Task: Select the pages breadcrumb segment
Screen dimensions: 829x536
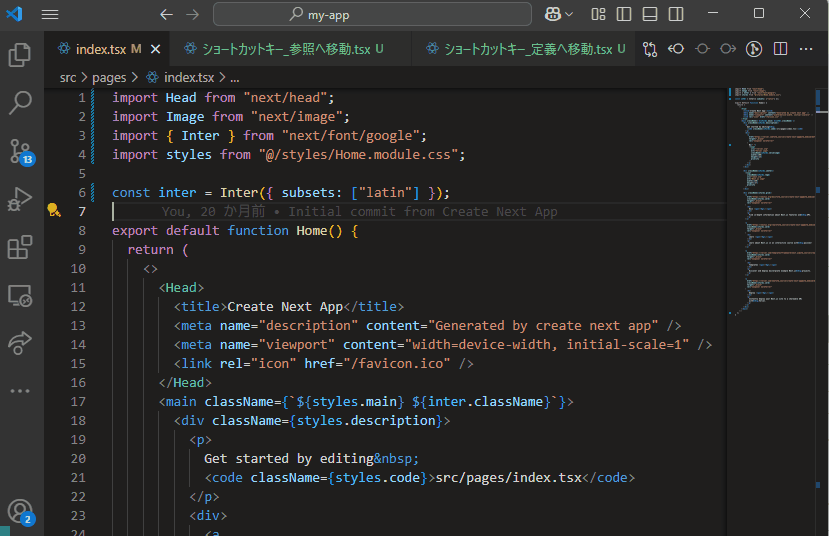Action: [x=109, y=78]
